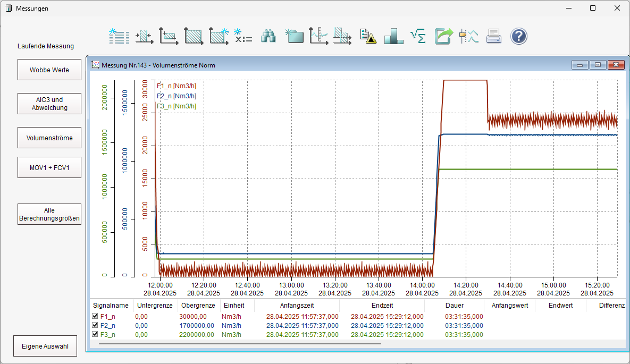Select the Volumenströme button
Image resolution: width=630 pixels, height=364 pixels.
[x=49, y=138]
